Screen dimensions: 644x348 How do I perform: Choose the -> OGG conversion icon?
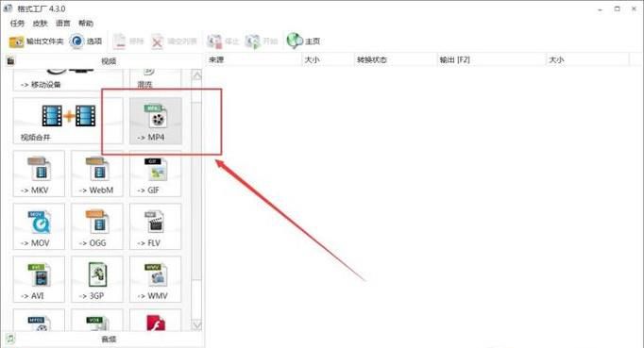coord(97,226)
